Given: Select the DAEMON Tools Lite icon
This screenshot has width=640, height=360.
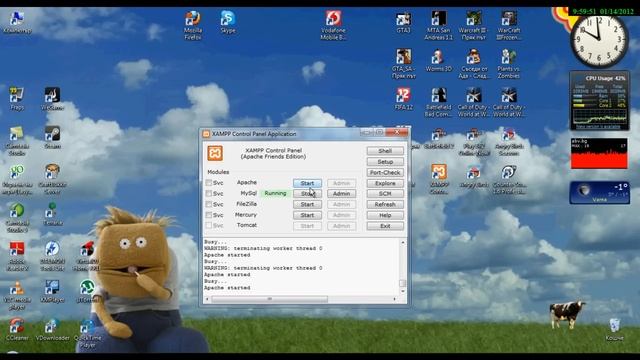Looking at the screenshot, I should coord(52,256).
